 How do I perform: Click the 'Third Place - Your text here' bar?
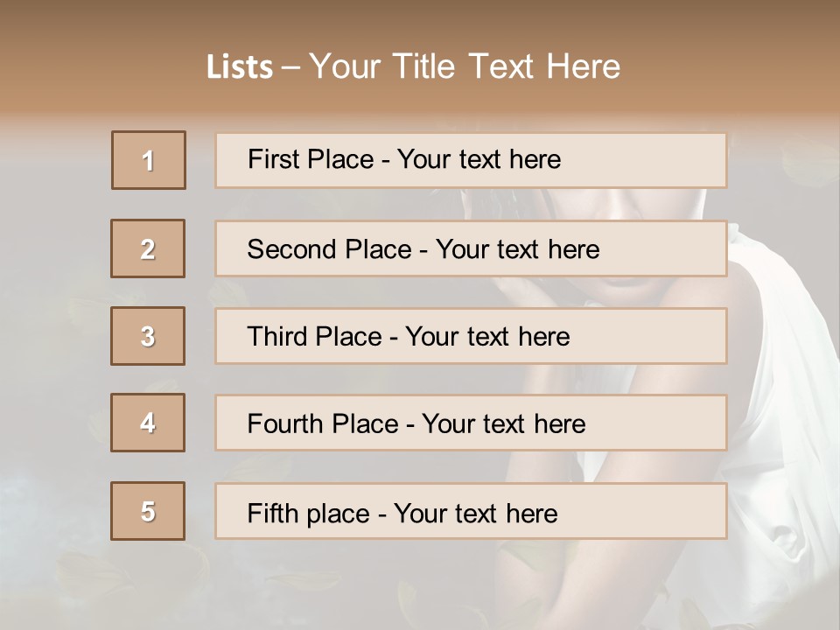[x=471, y=336]
